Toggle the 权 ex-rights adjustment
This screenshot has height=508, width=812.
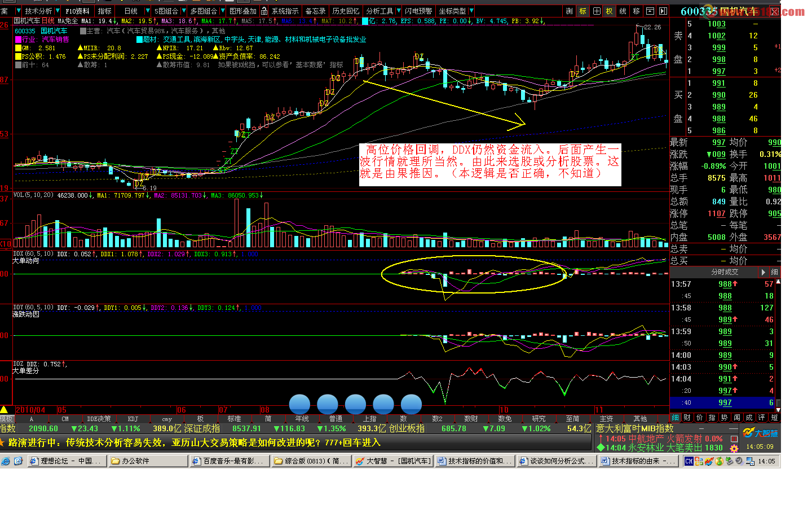tap(609, 11)
